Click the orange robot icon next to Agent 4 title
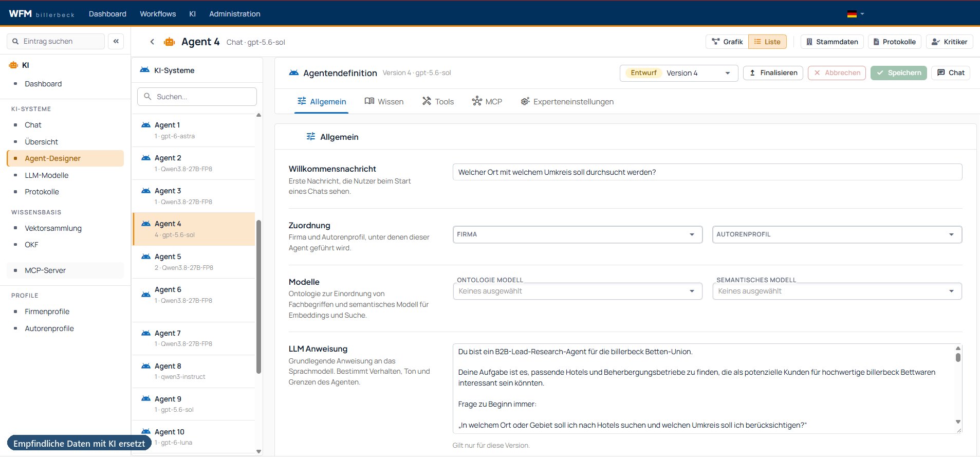Screen dimensions: 980x457 pyautogui.click(x=169, y=42)
